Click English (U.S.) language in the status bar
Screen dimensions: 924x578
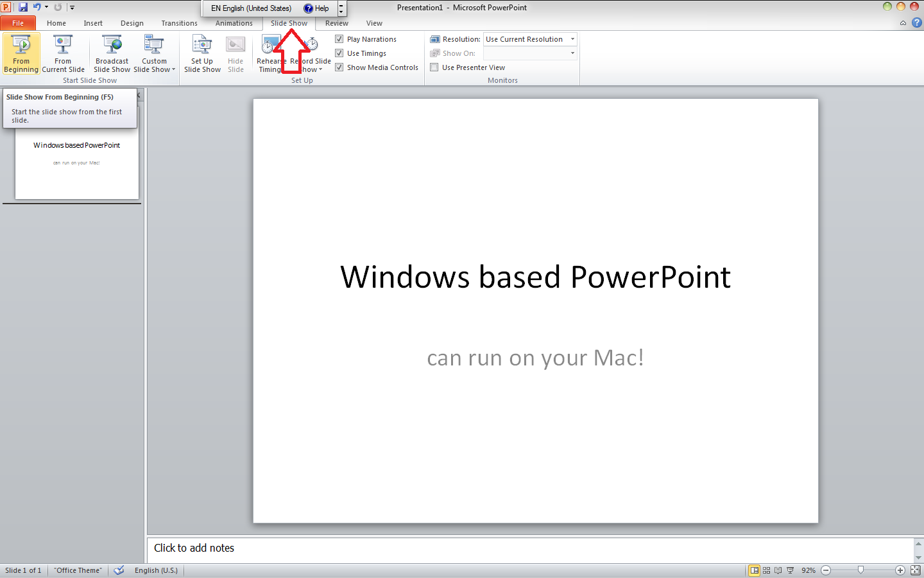click(x=156, y=570)
